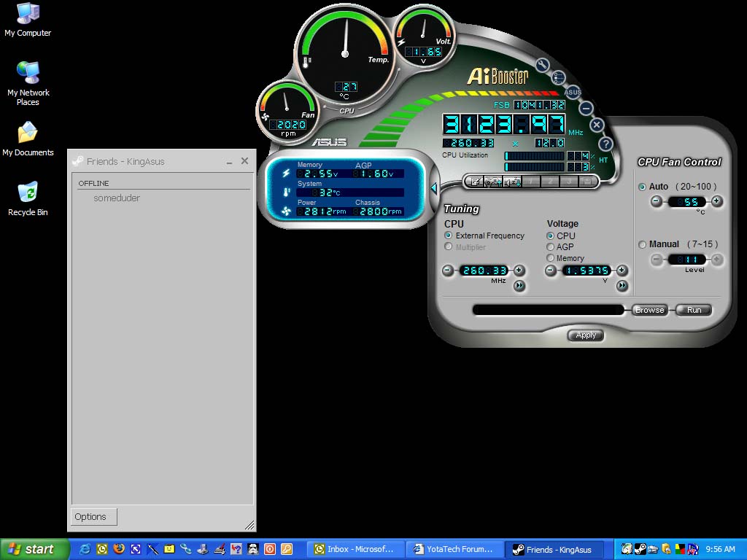This screenshot has width=747, height=560.
Task: Click the speaker silent mode toolbar icon
Action: tap(511, 182)
